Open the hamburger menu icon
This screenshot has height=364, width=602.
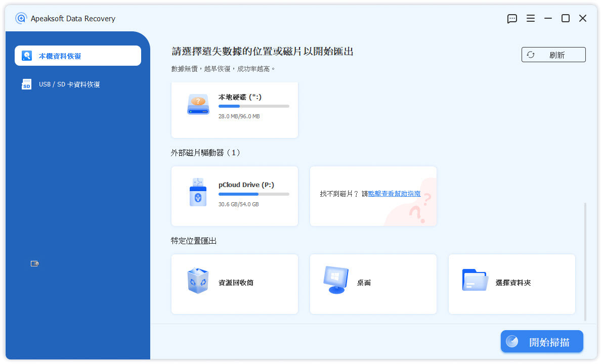530,18
